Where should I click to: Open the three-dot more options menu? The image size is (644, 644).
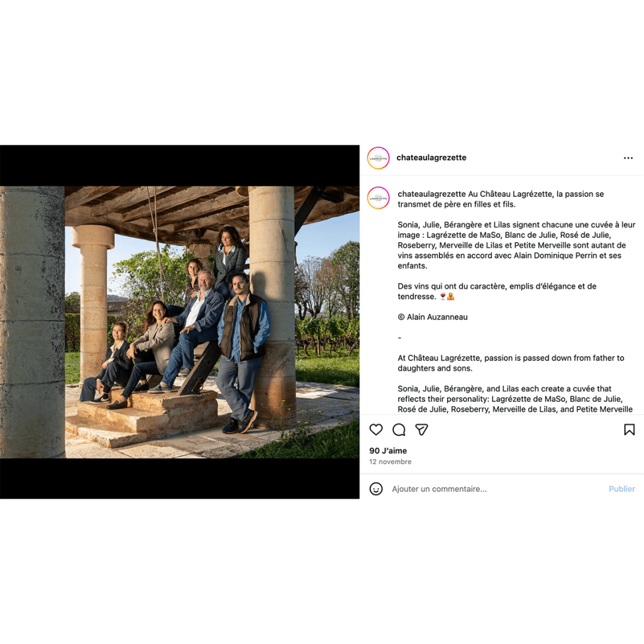click(x=628, y=158)
